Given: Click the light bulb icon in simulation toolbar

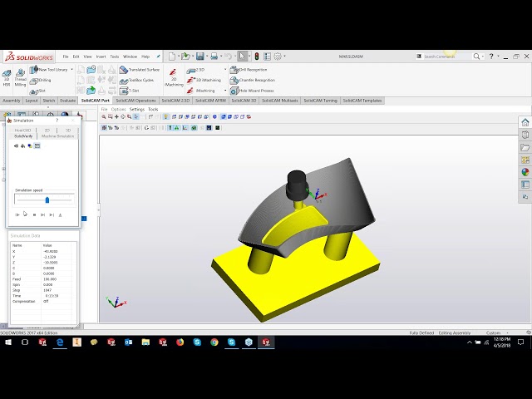Looking at the screenshot, I should [x=165, y=116].
